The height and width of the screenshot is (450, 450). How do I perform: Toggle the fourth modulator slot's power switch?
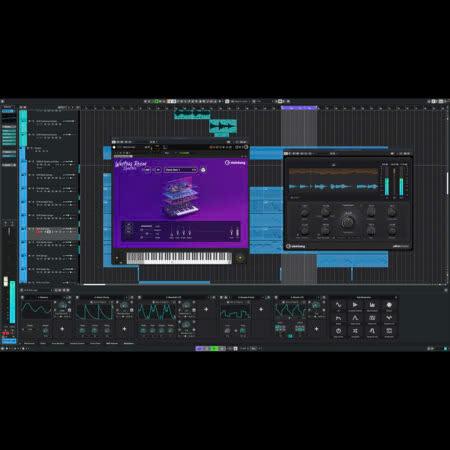[x=221, y=297]
